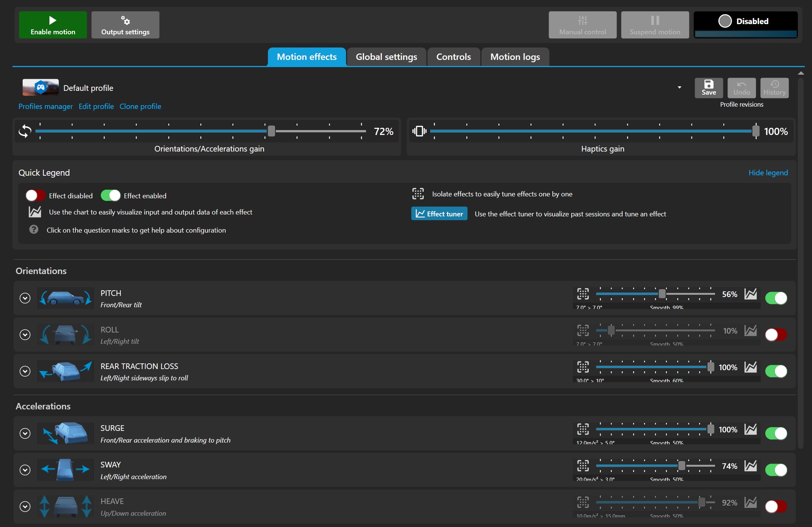Switch to the Global settings tab
Image resolution: width=812 pixels, height=527 pixels.
386,57
